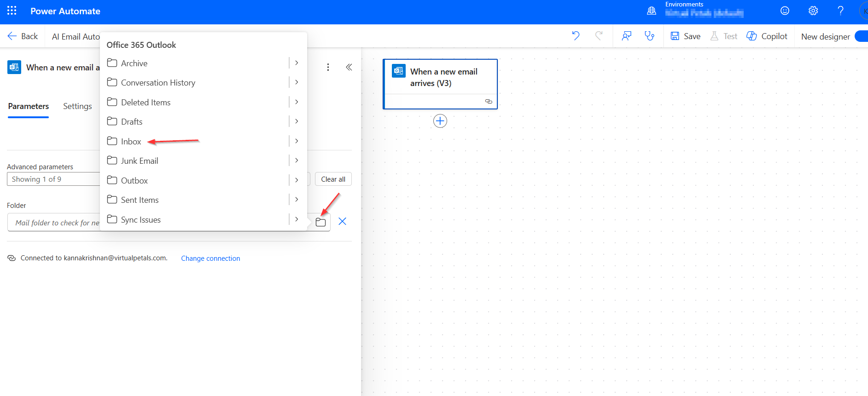Click the Undo arrow in the toolbar
The width and height of the screenshot is (868, 396).
[x=576, y=36]
